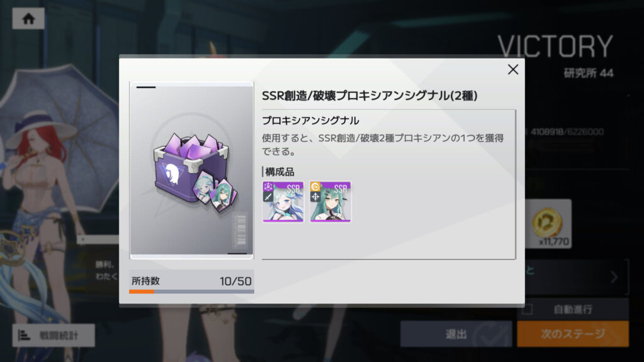Click the 研究所 44 stage label
This screenshot has height=362, width=644.
click(589, 73)
